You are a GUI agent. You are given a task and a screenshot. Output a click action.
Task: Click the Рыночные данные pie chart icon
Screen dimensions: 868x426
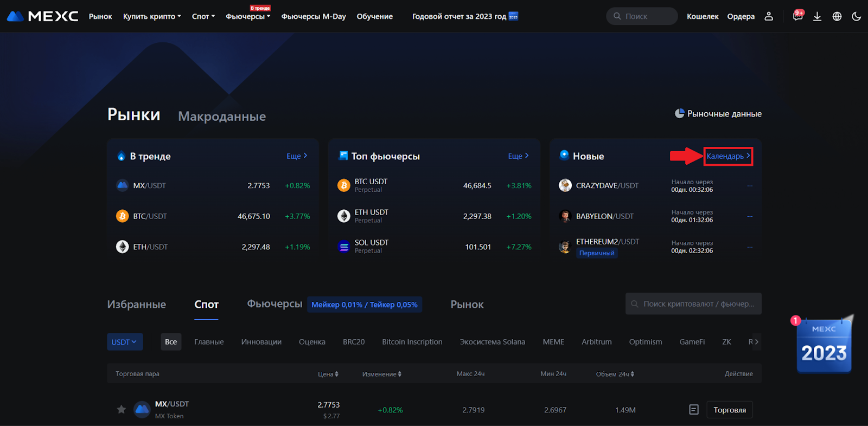tap(679, 113)
